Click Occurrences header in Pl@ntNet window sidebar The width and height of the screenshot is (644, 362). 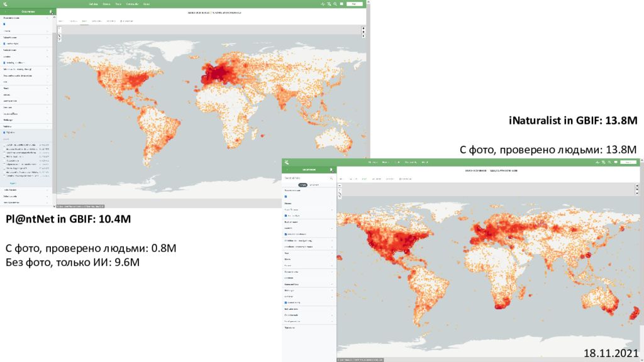pyautogui.click(x=28, y=12)
